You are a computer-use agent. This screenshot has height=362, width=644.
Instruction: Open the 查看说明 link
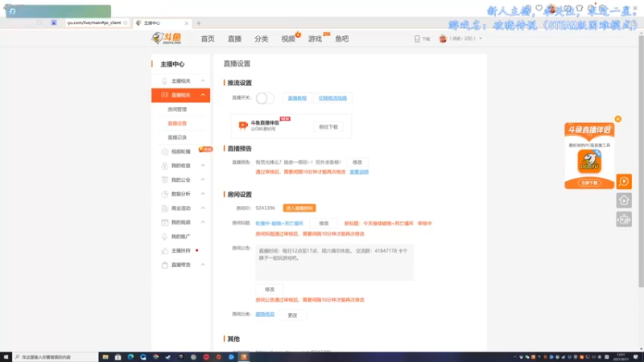point(359,172)
